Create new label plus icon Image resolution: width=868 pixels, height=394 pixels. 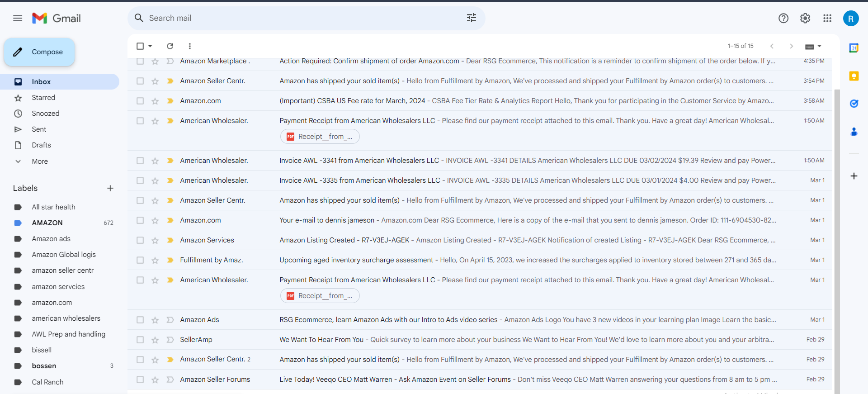[x=110, y=188]
